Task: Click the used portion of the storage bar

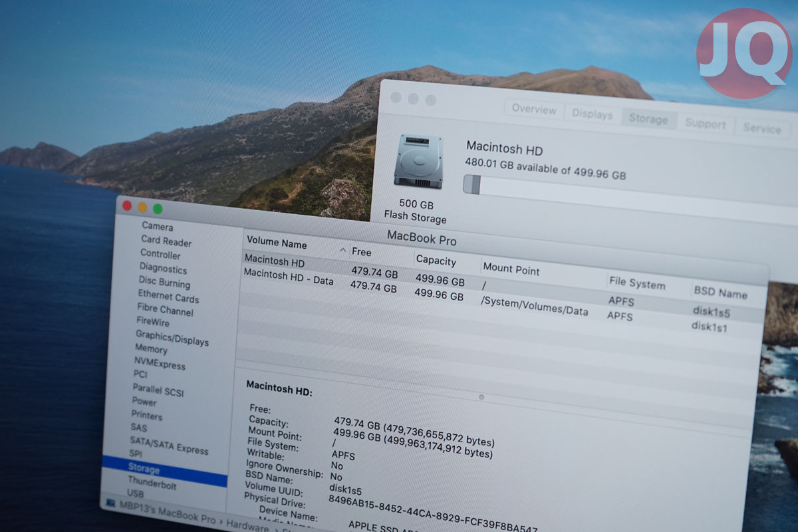Action: [471, 184]
